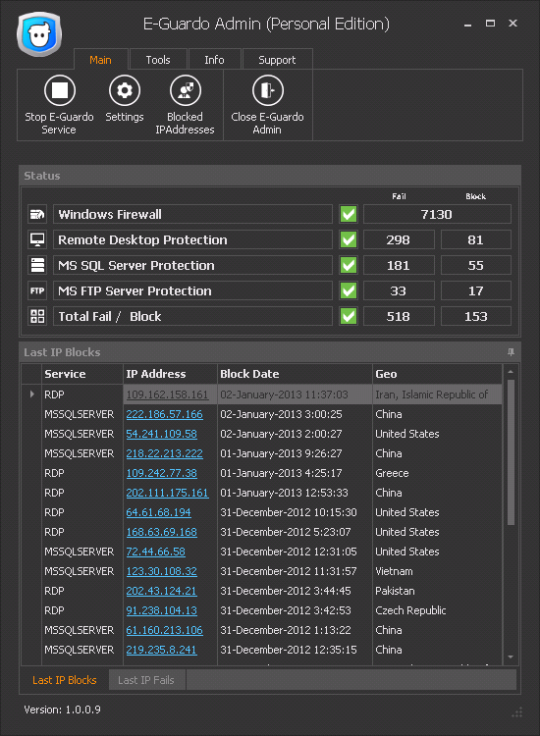Click the pin icon on Last IP Blocks panel
Viewport: 540px width, 736px height.
[511, 352]
